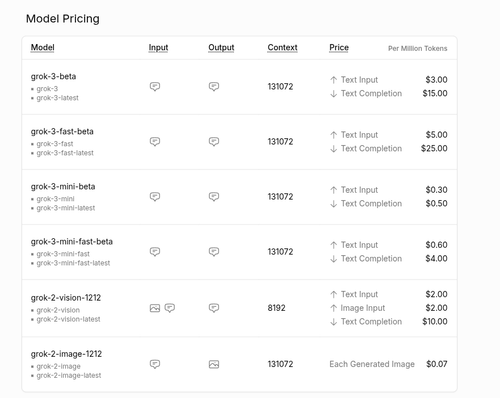
Task: Click the text input icon for grok-3-fast-beta
Action: (155, 142)
